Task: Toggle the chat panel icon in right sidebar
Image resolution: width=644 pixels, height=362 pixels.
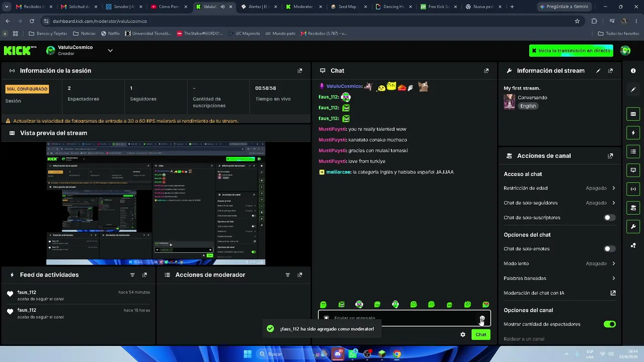Action: tap(633, 170)
